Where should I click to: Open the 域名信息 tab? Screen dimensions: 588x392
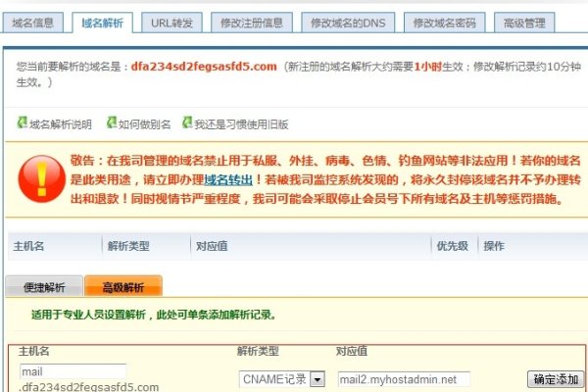click(x=33, y=24)
